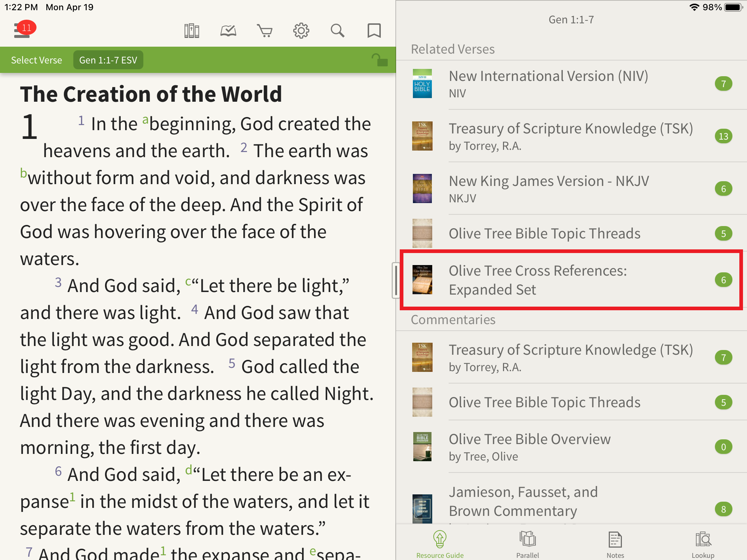This screenshot has width=747, height=560.
Task: Tap the NKJV Holy Bible cover thumbnail
Action: (422, 188)
